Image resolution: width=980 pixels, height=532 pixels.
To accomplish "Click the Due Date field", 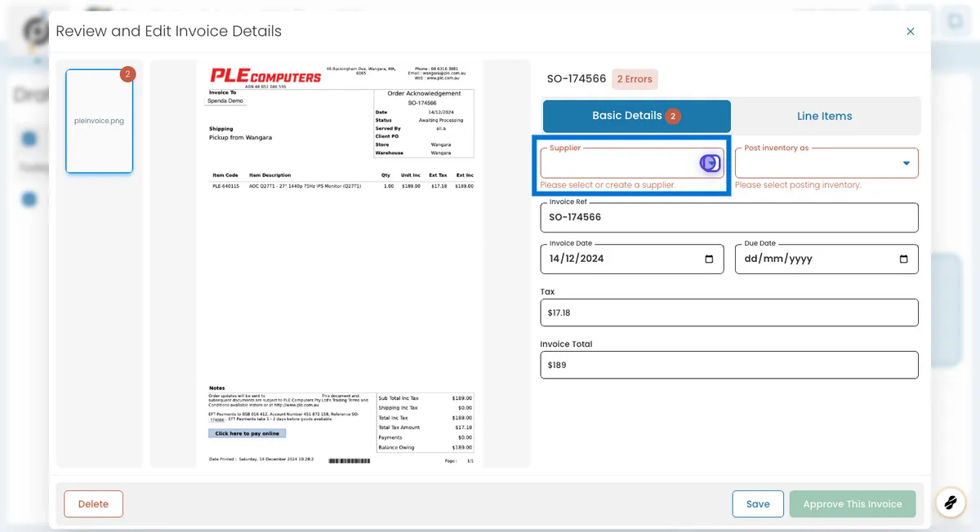I will point(826,259).
